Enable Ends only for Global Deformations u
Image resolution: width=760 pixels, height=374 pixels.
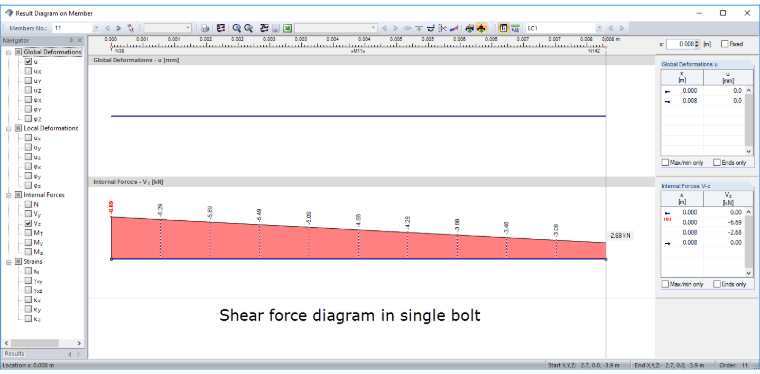[717, 163]
